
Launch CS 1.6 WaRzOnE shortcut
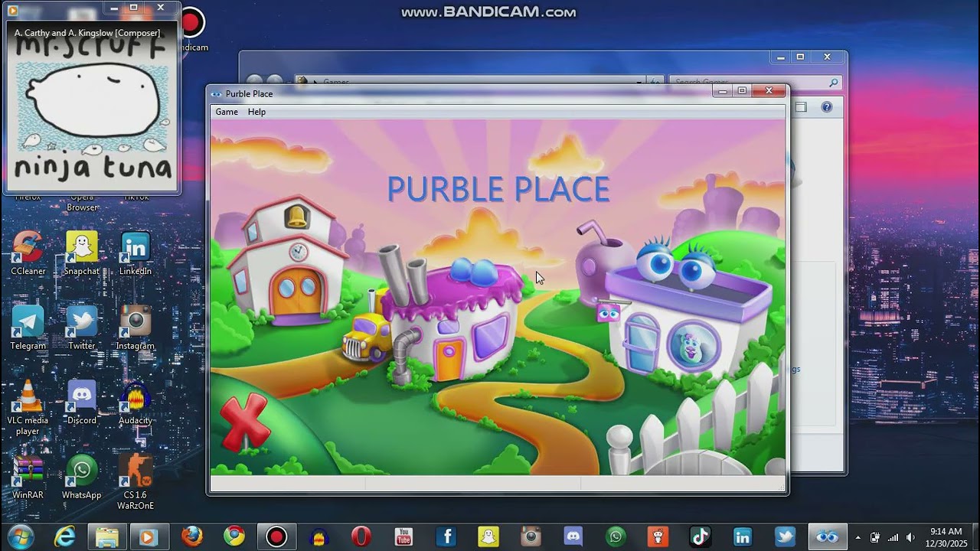coord(136,482)
